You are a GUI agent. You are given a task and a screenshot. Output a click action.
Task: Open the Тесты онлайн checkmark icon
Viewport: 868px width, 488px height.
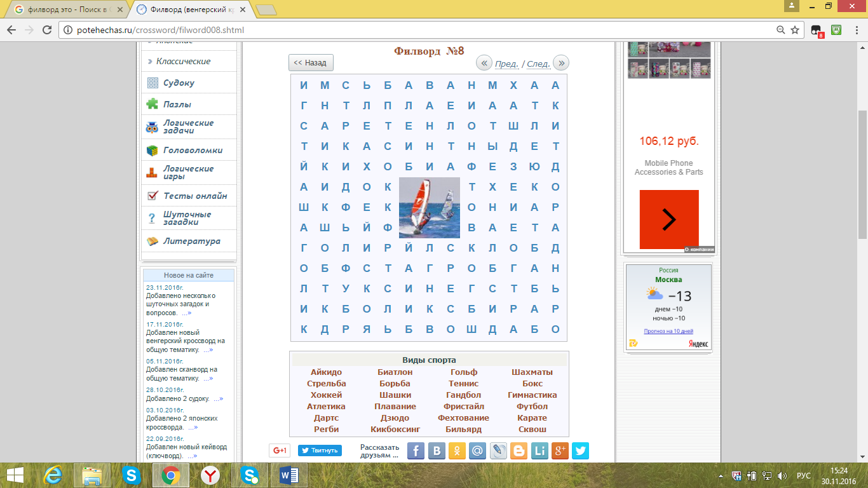(153, 196)
